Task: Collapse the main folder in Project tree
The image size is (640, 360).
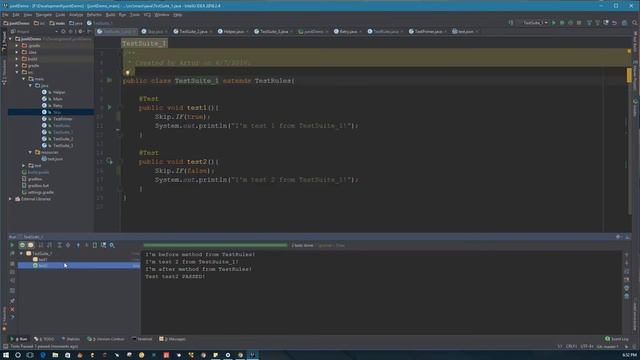Action: [24, 79]
